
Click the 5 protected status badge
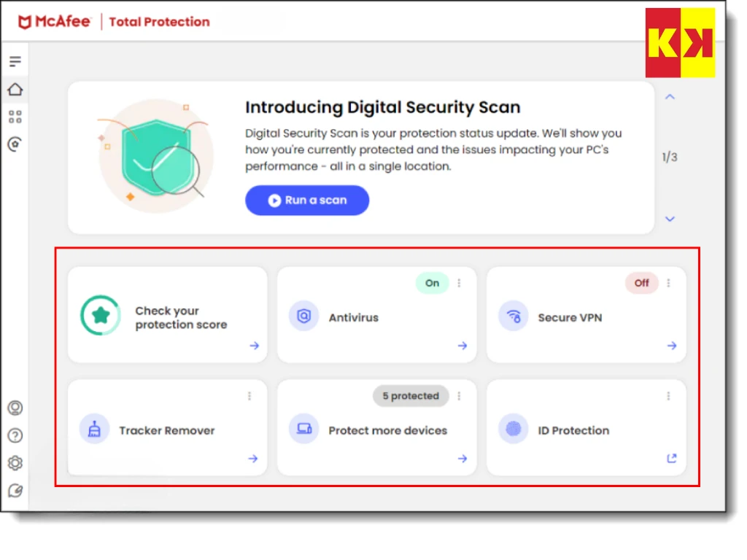click(410, 396)
